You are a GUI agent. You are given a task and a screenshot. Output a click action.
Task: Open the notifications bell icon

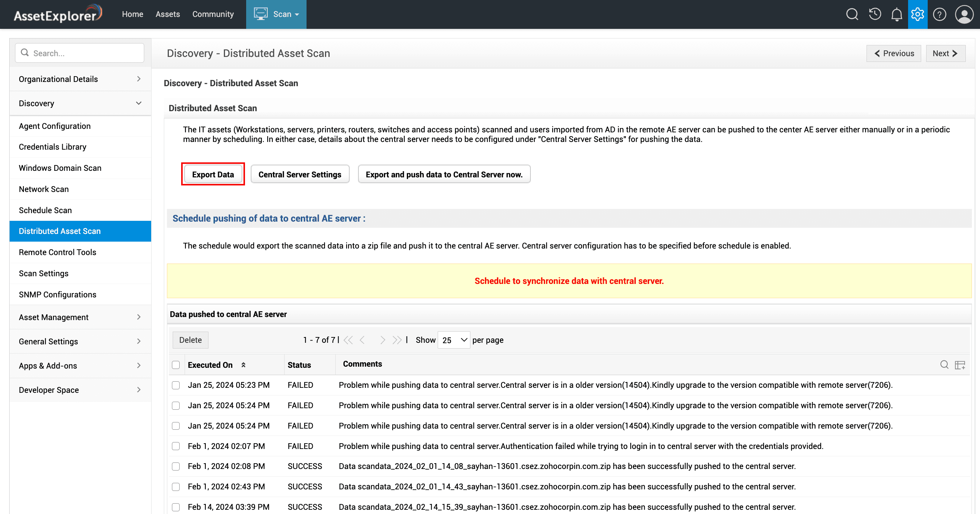tap(897, 14)
